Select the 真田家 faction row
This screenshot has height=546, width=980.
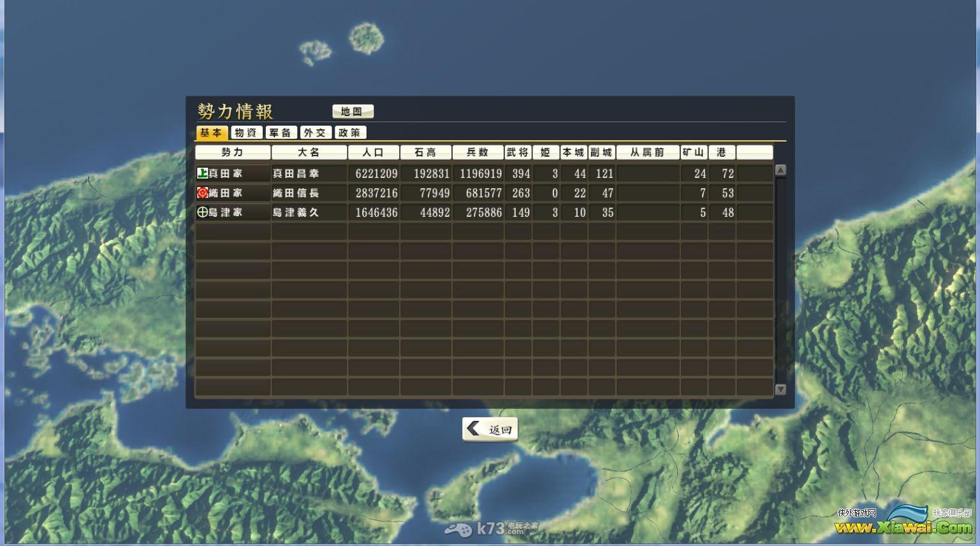[x=484, y=173]
